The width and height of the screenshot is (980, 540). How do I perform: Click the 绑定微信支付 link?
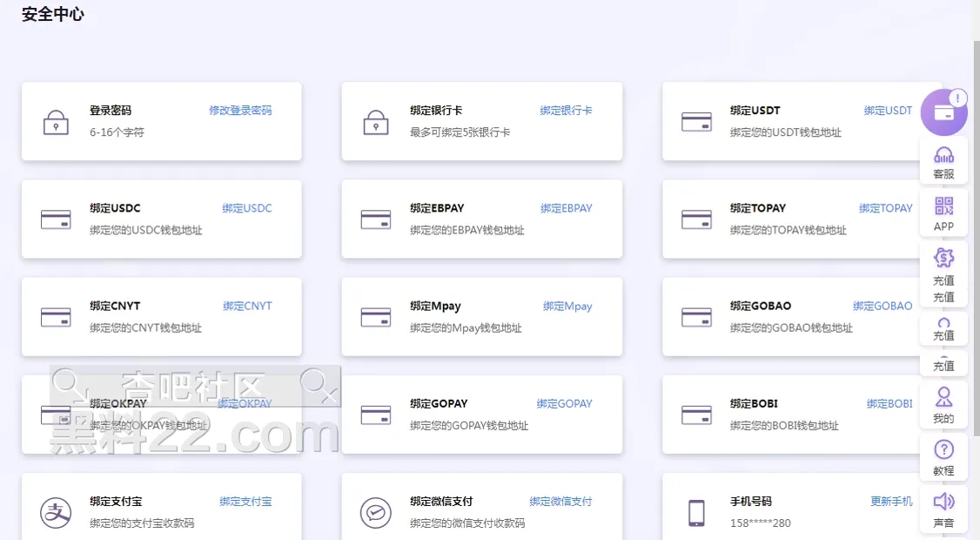click(x=560, y=501)
